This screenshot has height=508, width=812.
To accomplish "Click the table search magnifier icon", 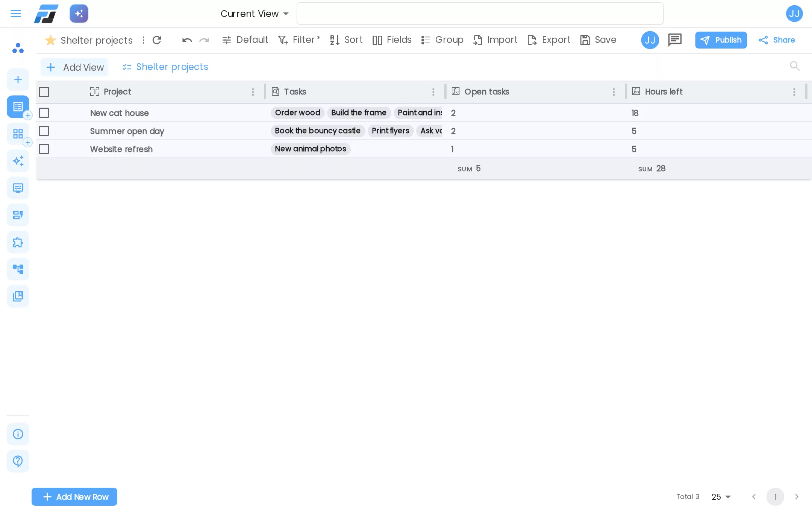I will point(795,66).
